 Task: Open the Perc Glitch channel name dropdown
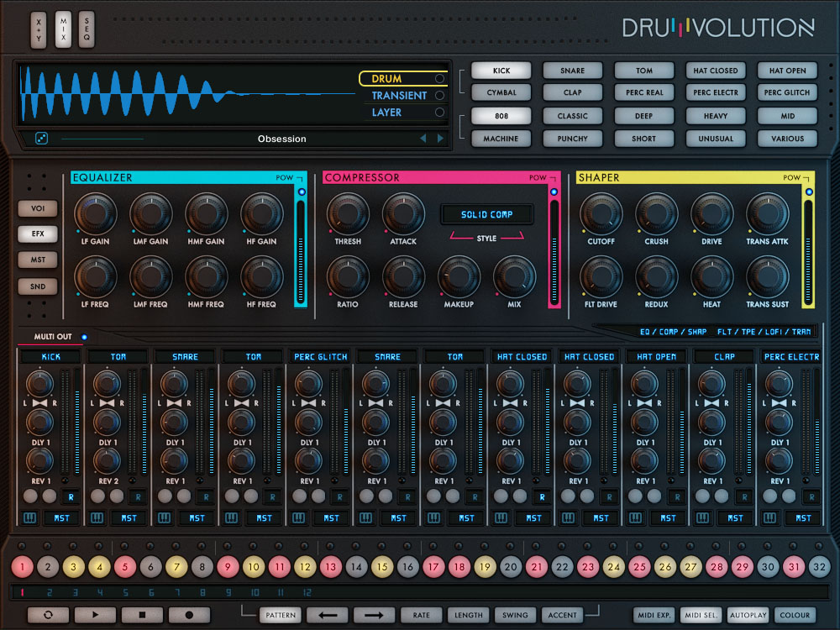[x=320, y=357]
